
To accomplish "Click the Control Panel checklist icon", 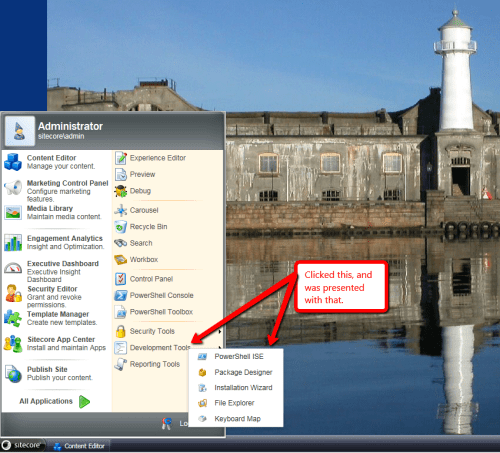I will [x=120, y=279].
